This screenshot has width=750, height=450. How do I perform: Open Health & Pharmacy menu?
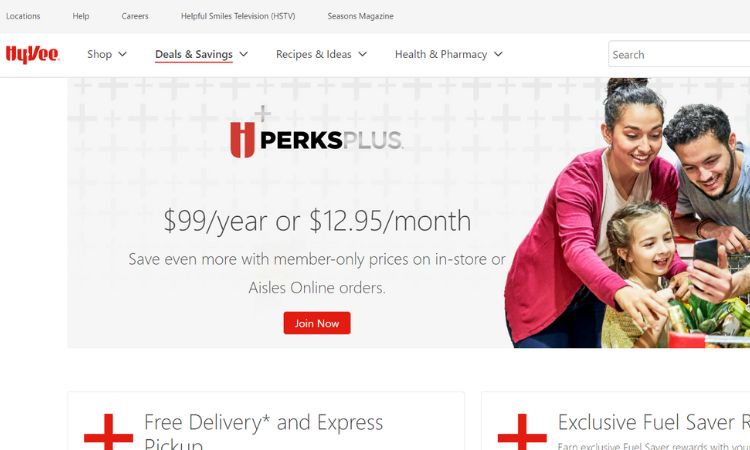pos(441,55)
